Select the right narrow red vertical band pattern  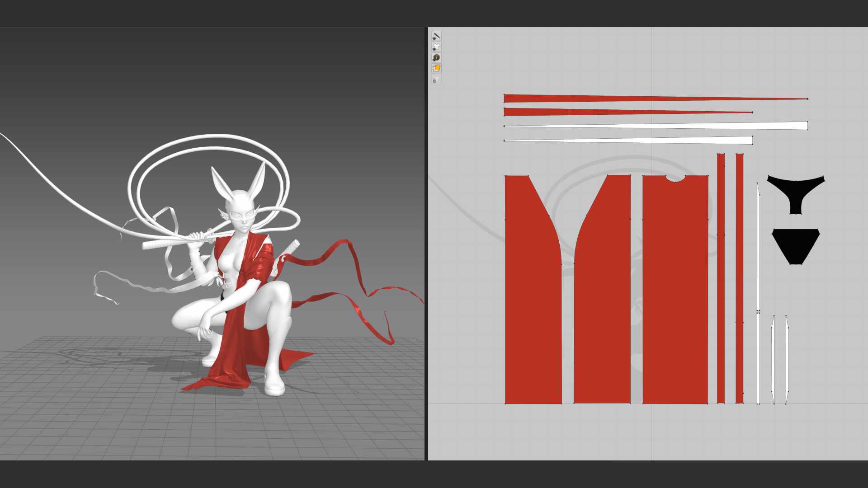tap(740, 278)
